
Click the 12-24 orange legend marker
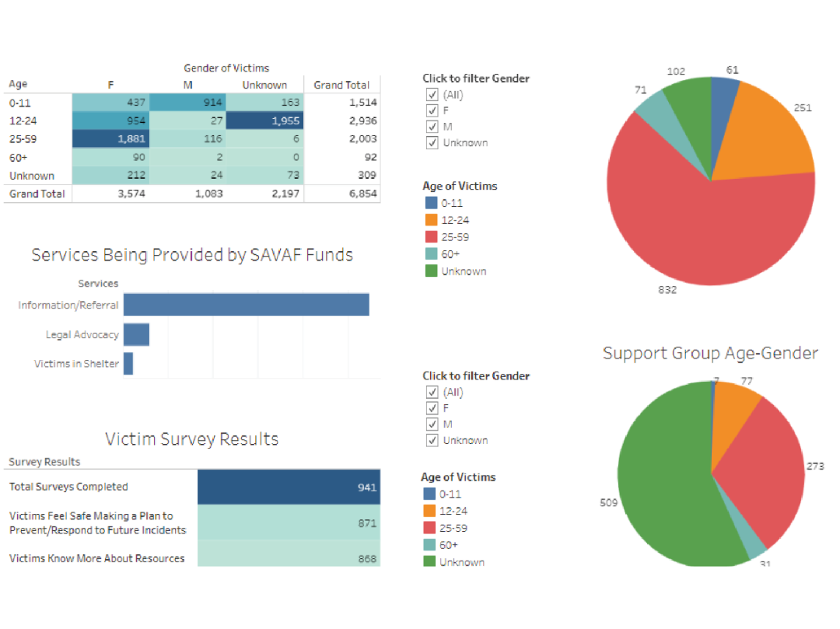pyautogui.click(x=432, y=220)
